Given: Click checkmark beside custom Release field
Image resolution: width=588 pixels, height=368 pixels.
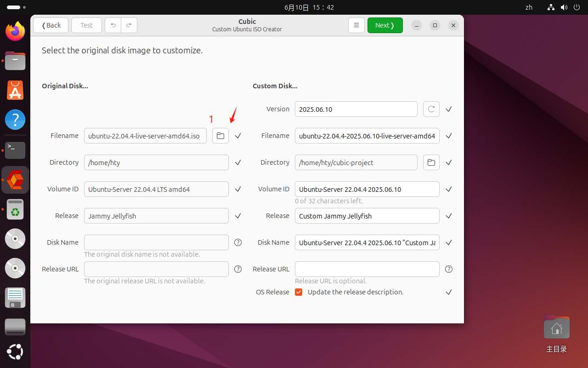Looking at the screenshot, I should (x=449, y=216).
